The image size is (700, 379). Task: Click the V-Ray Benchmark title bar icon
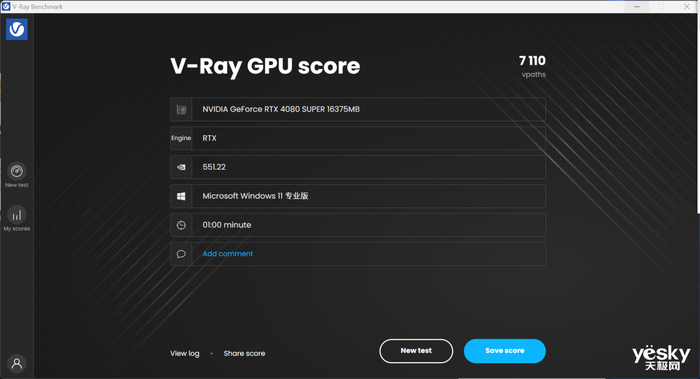6,6
